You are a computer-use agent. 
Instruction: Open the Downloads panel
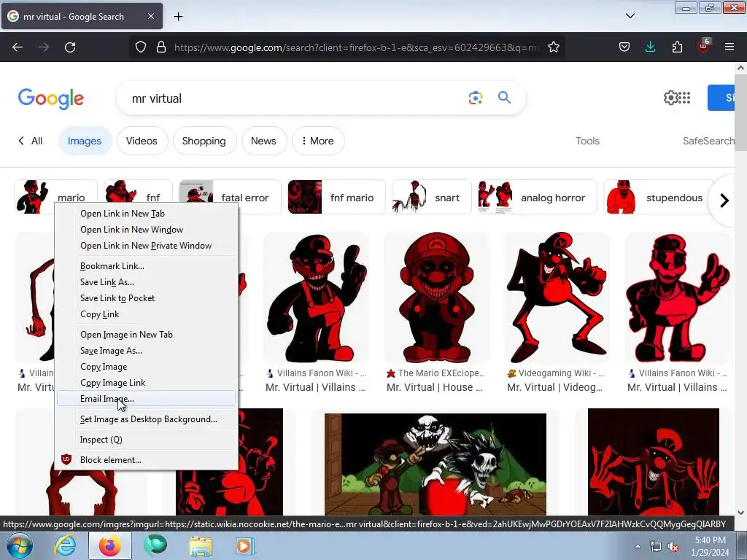point(650,47)
